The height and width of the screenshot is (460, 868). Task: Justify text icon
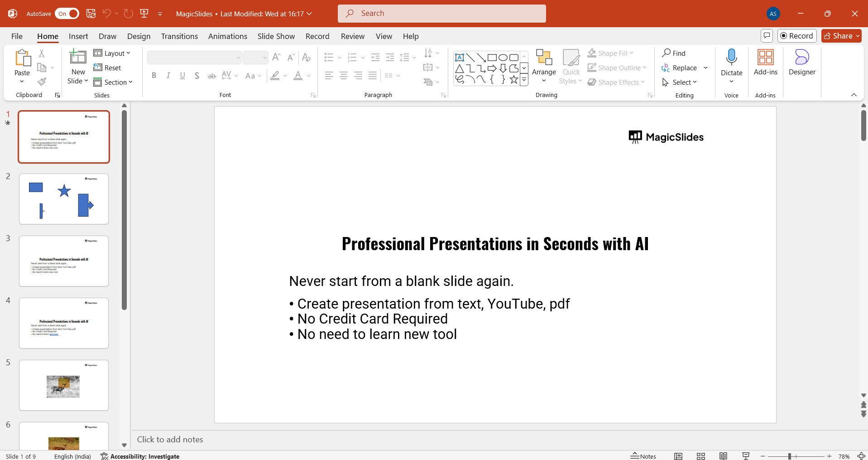point(373,76)
